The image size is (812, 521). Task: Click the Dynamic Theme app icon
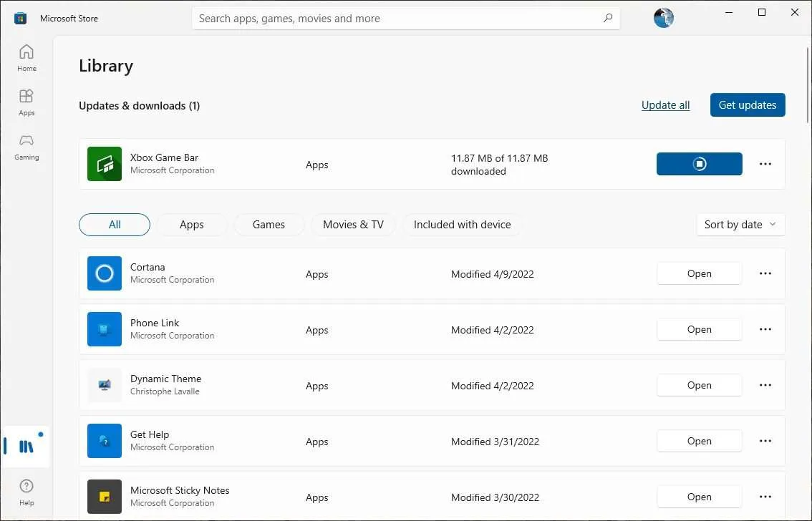tap(105, 385)
